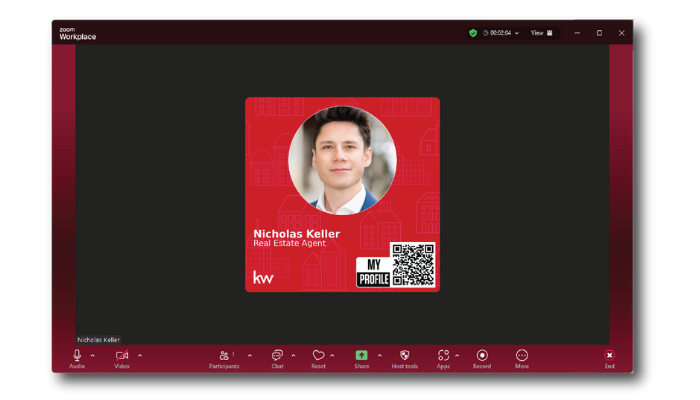The height and width of the screenshot is (400, 700).
Task: Click the Nicholas Keller name label
Action: pos(99,340)
